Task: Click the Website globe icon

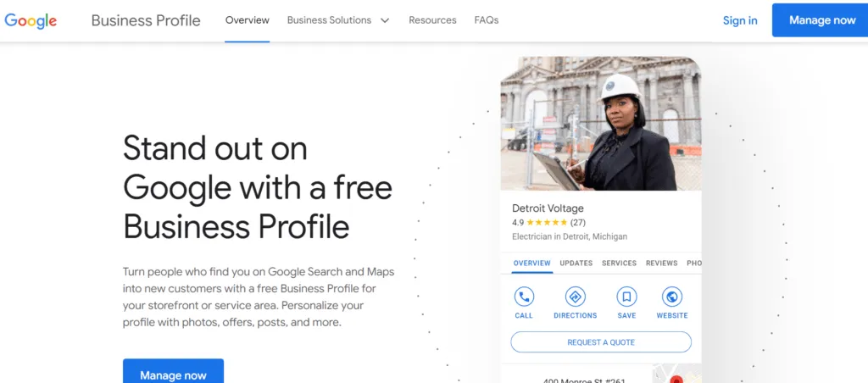Action: (x=672, y=297)
